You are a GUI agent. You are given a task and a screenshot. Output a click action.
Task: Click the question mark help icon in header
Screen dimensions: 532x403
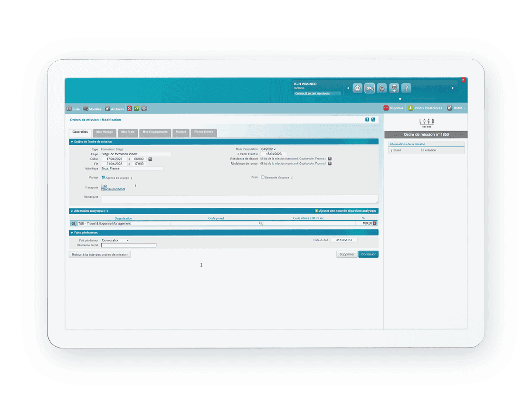406,88
